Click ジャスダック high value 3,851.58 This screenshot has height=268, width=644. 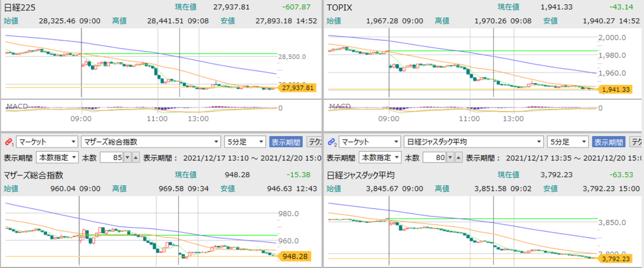point(491,189)
